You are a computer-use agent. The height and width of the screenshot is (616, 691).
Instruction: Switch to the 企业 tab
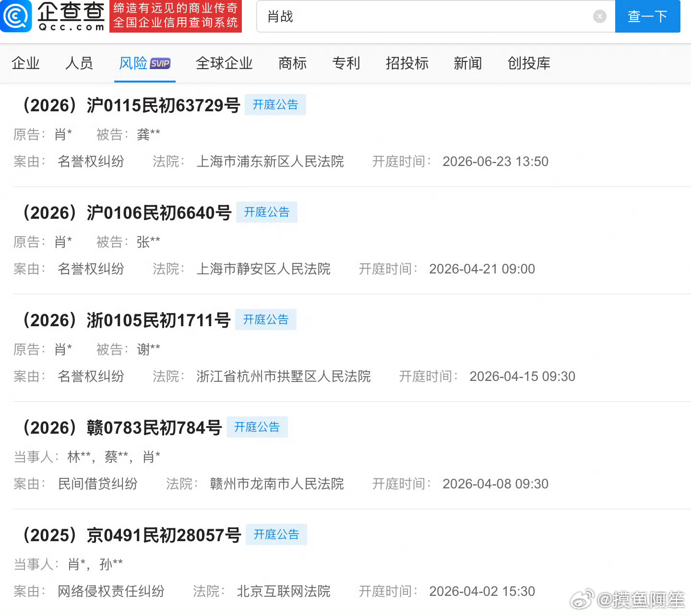tap(25, 63)
